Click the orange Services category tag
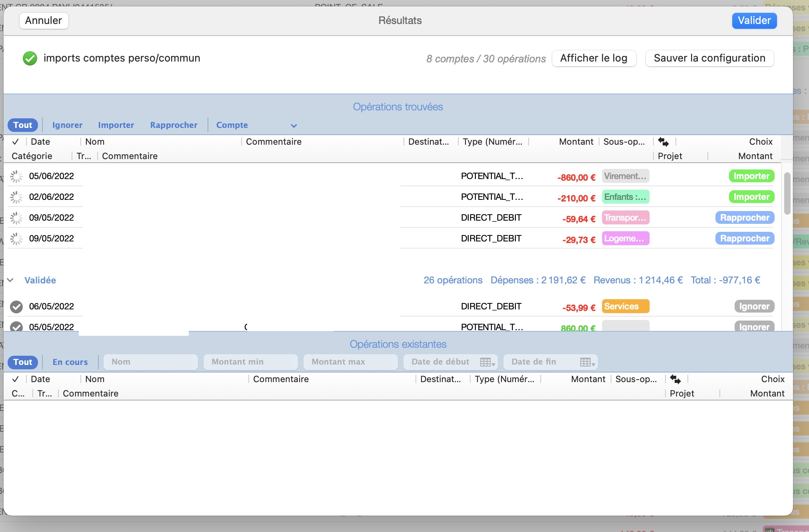The width and height of the screenshot is (809, 532). pos(625,307)
